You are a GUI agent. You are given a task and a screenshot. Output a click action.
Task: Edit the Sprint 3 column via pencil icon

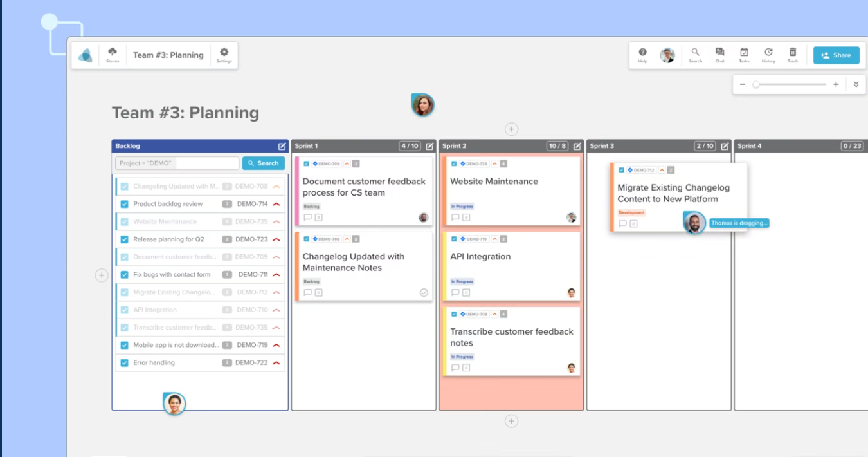tap(725, 146)
